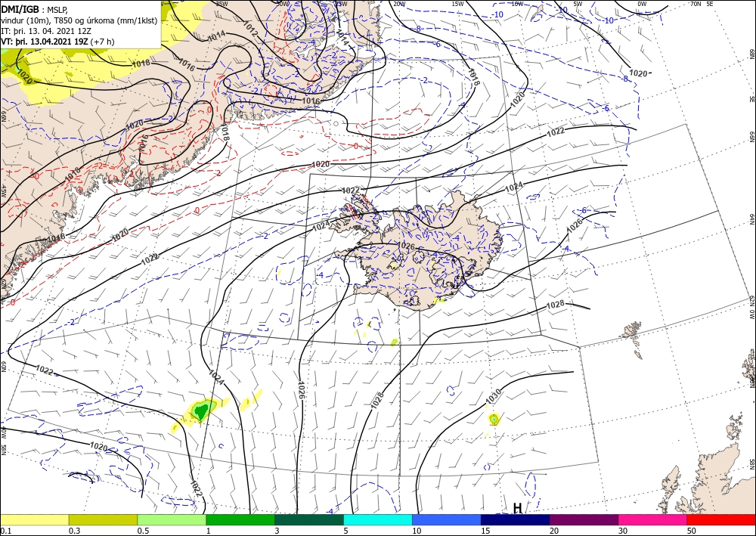Click the red 50+ legend swatch
756x536 pixels.
[x=721, y=519]
